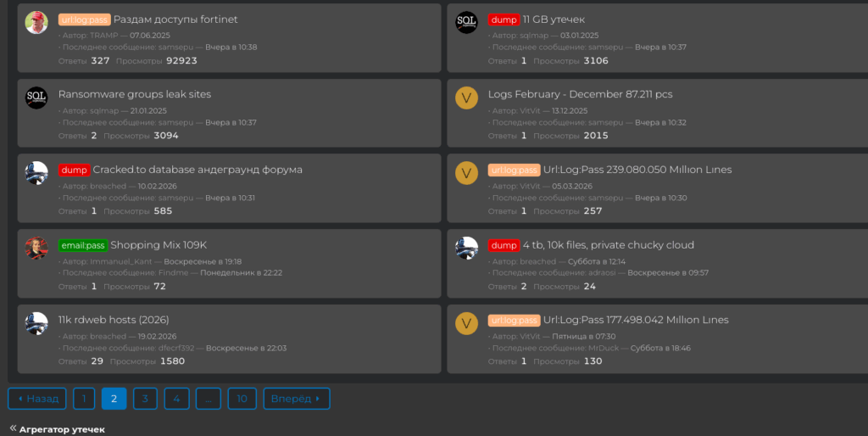Click the avatar beside the Cracked.to database thread
The width and height of the screenshot is (868, 436).
[x=36, y=173]
